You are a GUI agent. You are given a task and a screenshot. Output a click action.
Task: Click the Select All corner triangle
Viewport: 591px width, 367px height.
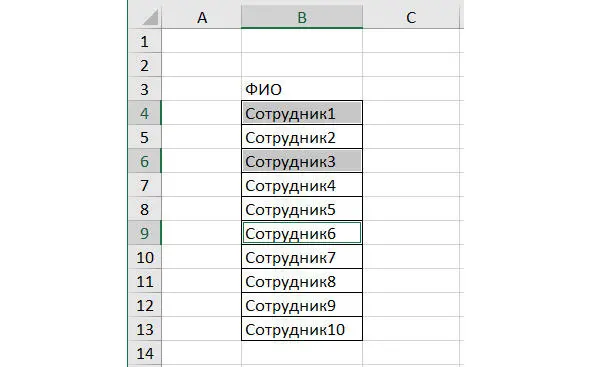150,17
